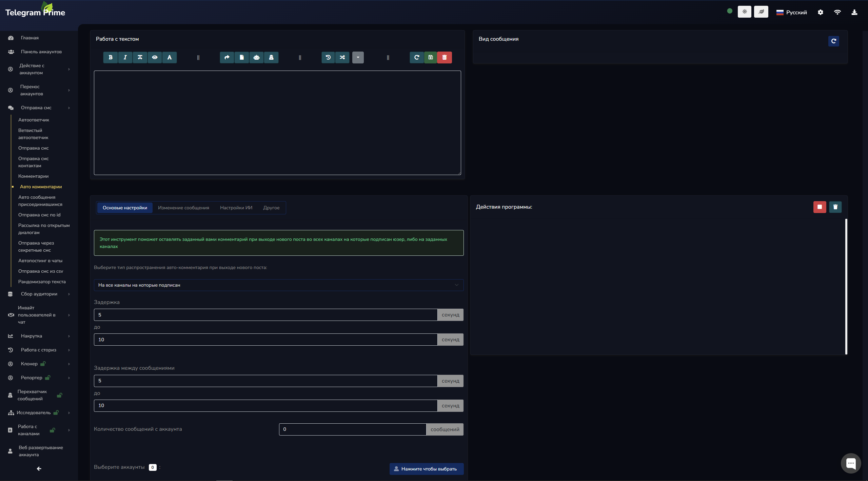Open the gray caret dropdown in toolbar
The width and height of the screenshot is (868, 481).
point(358,57)
